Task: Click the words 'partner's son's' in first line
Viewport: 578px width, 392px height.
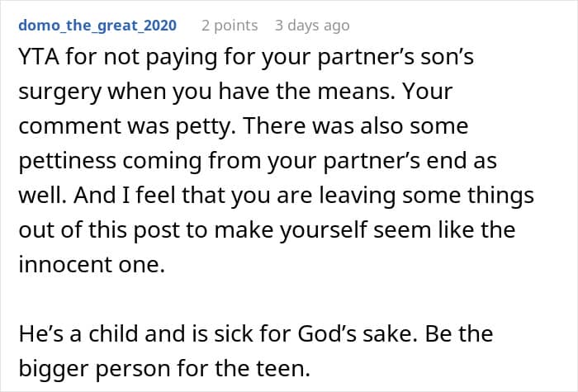Action: pyautogui.click(x=396, y=58)
